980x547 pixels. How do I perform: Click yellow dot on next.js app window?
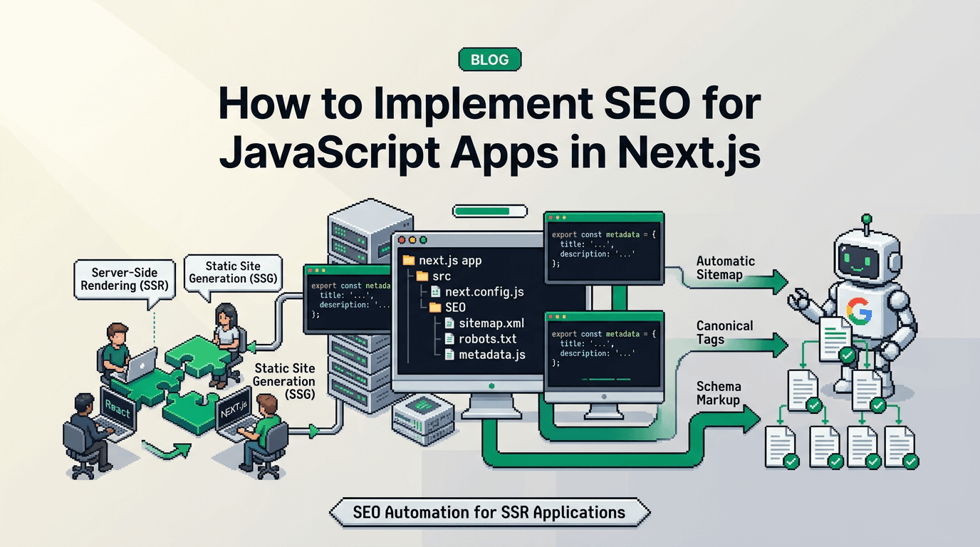(x=412, y=241)
